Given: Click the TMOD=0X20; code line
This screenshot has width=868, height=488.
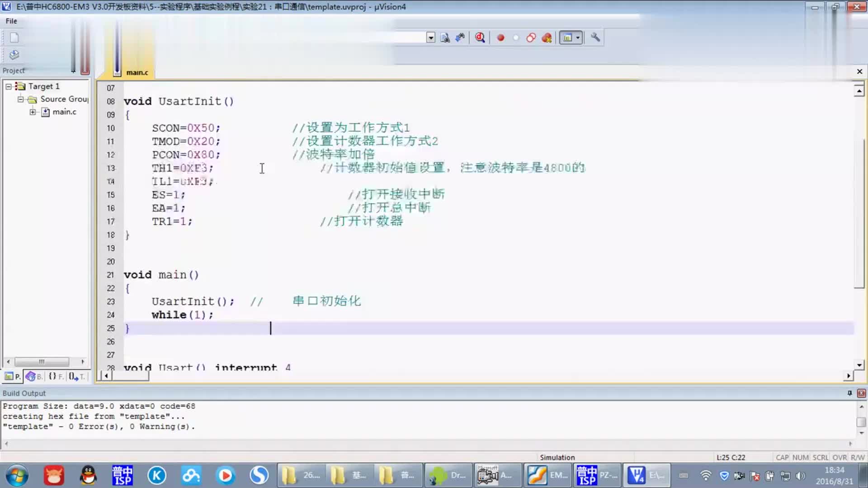Looking at the screenshot, I should [186, 141].
